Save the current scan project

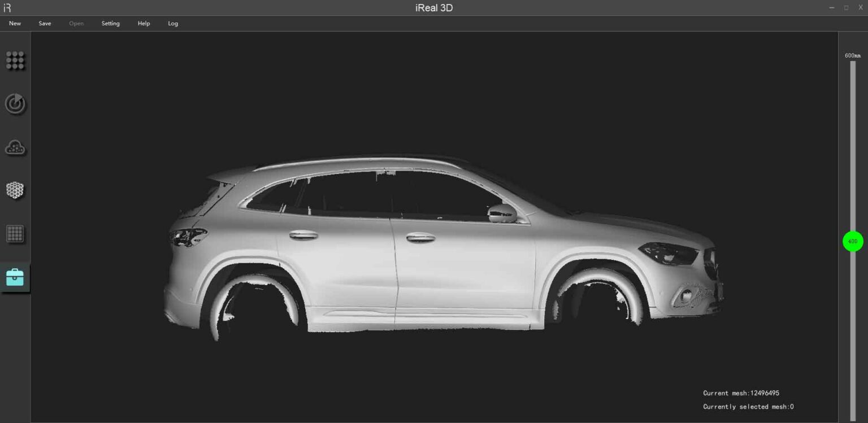(45, 23)
